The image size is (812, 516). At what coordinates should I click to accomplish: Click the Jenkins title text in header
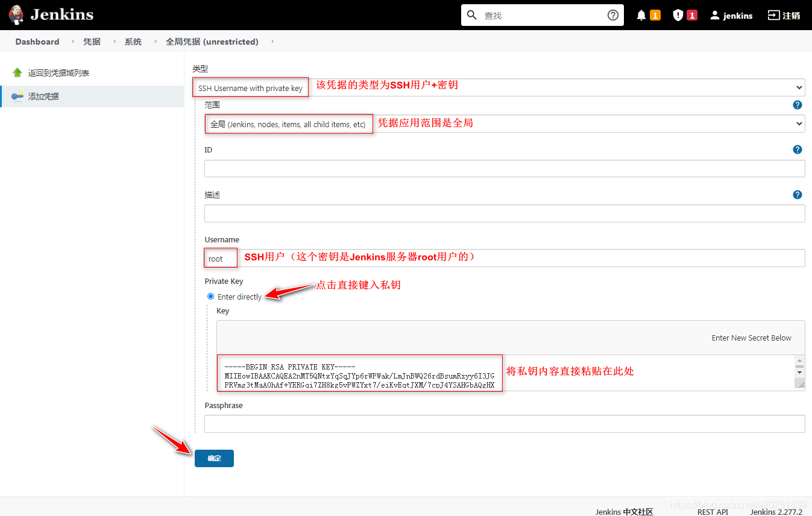tap(61, 14)
